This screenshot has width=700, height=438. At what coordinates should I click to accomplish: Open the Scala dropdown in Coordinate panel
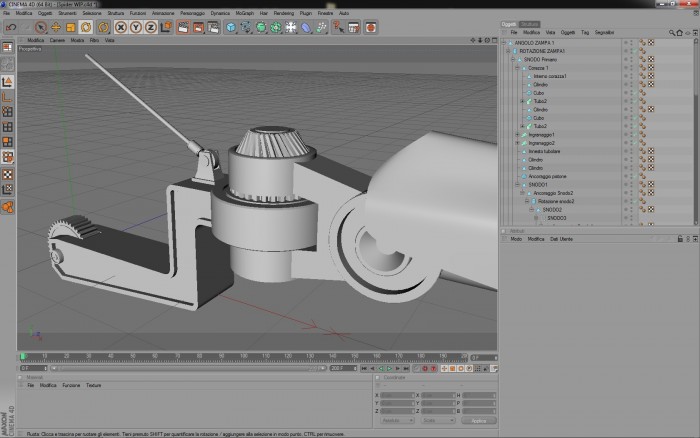[x=438, y=421]
